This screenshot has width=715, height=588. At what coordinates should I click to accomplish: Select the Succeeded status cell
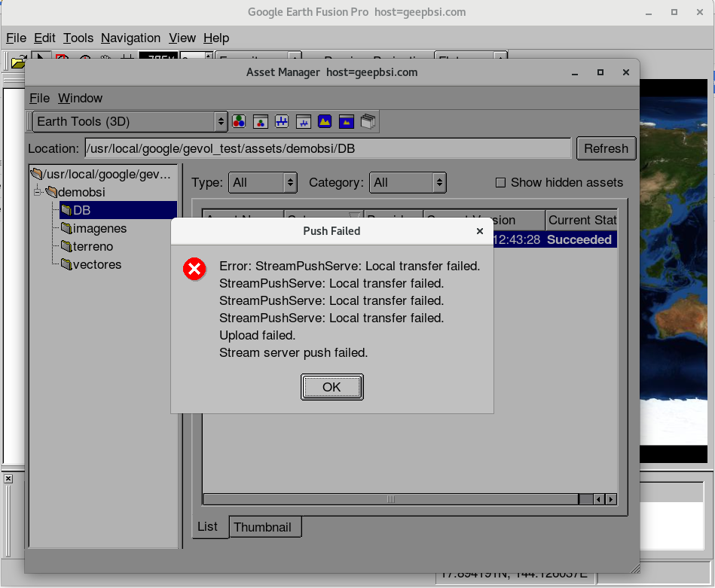579,239
